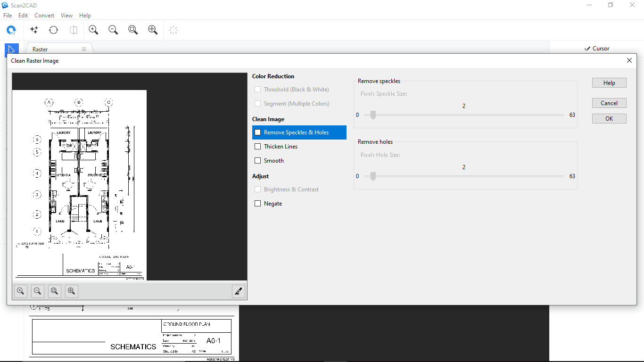Open the Raster tab menu icon

(x=84, y=49)
